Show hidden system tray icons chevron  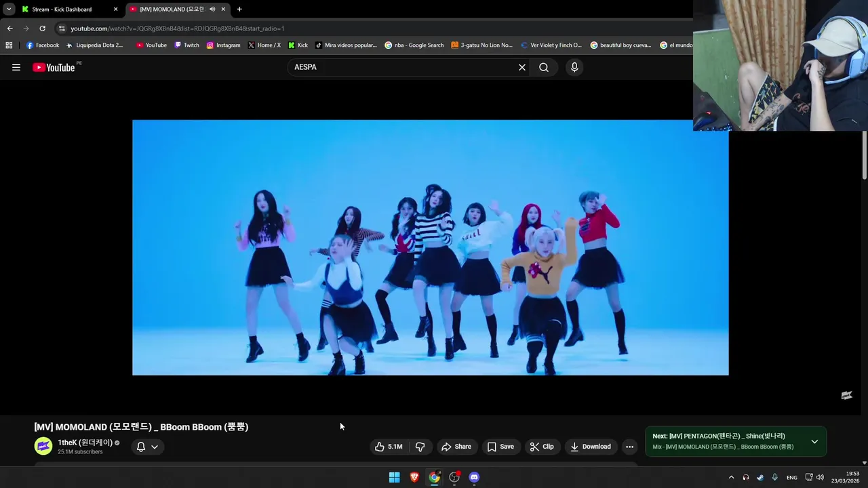pos(731,477)
